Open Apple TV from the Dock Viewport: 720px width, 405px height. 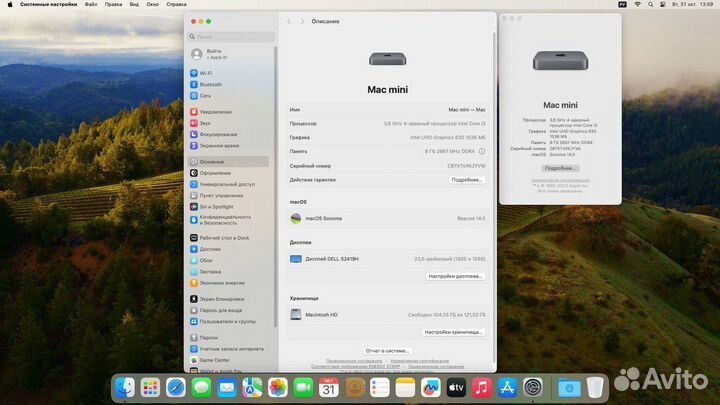[x=456, y=388]
